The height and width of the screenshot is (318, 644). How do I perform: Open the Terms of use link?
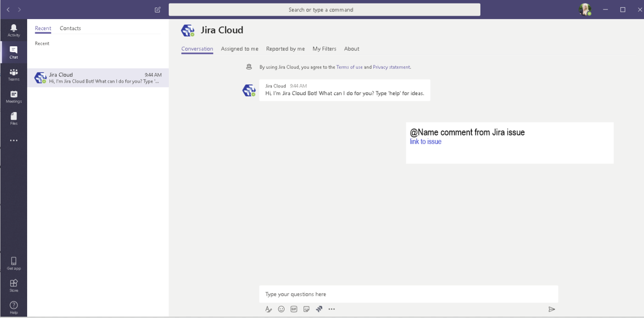pos(349,67)
